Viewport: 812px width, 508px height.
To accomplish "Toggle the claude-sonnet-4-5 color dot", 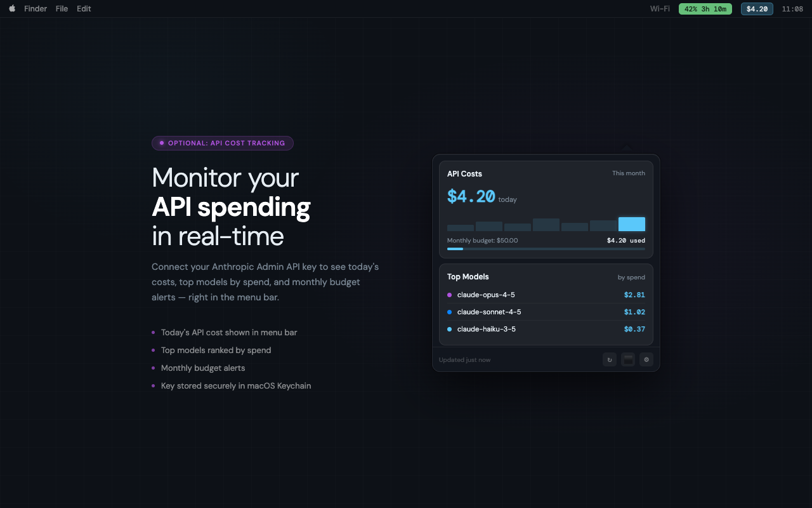I will point(451,312).
